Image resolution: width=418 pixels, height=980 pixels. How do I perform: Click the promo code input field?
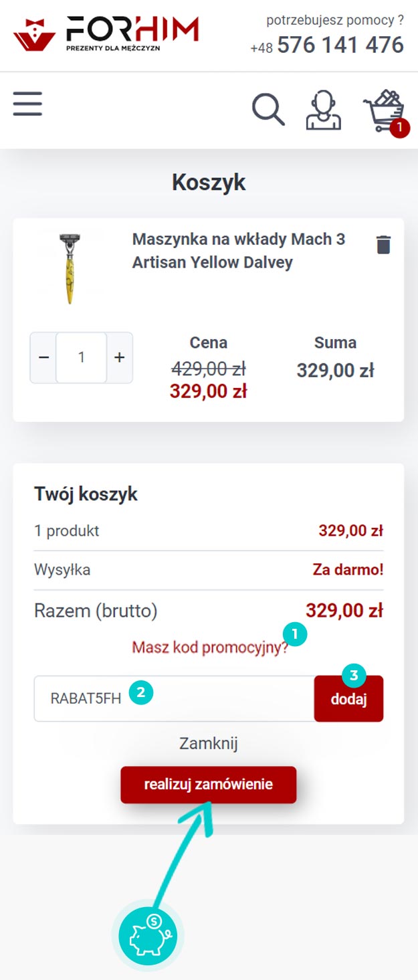click(174, 698)
